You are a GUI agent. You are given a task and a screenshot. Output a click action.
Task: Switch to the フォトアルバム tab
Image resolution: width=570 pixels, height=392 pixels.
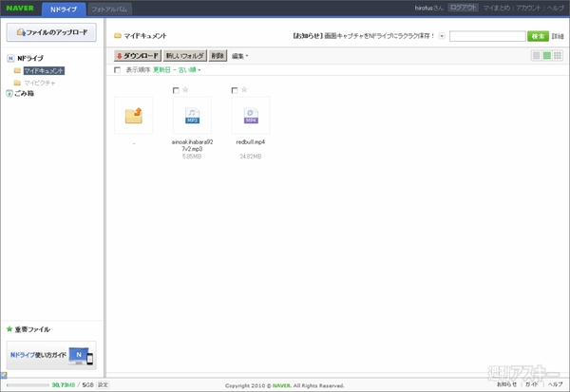pos(109,9)
